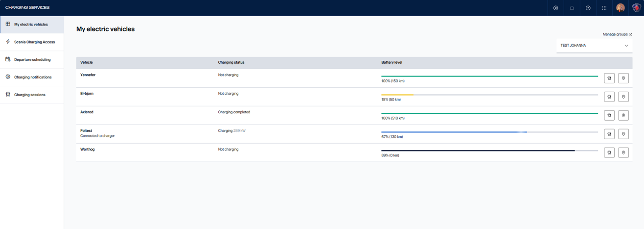Show Foltest's location pin
Screen dimensions: 644x229
click(x=623, y=134)
